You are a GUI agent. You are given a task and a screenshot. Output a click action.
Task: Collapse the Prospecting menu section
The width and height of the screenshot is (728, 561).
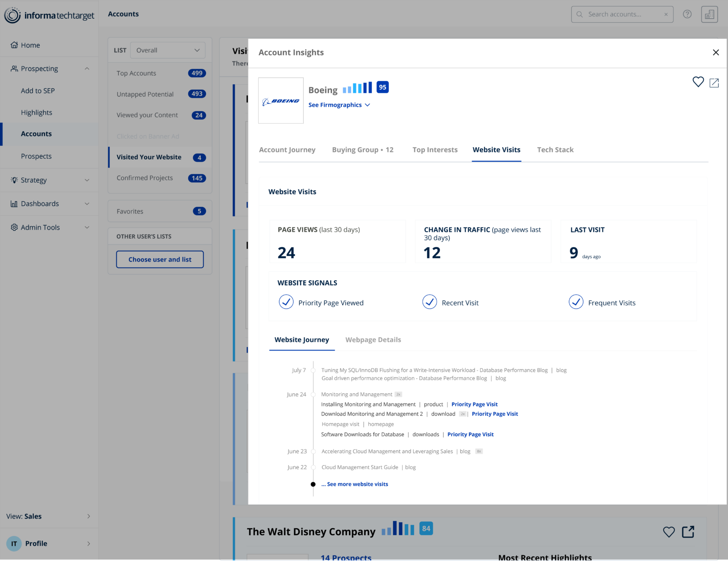(87, 69)
